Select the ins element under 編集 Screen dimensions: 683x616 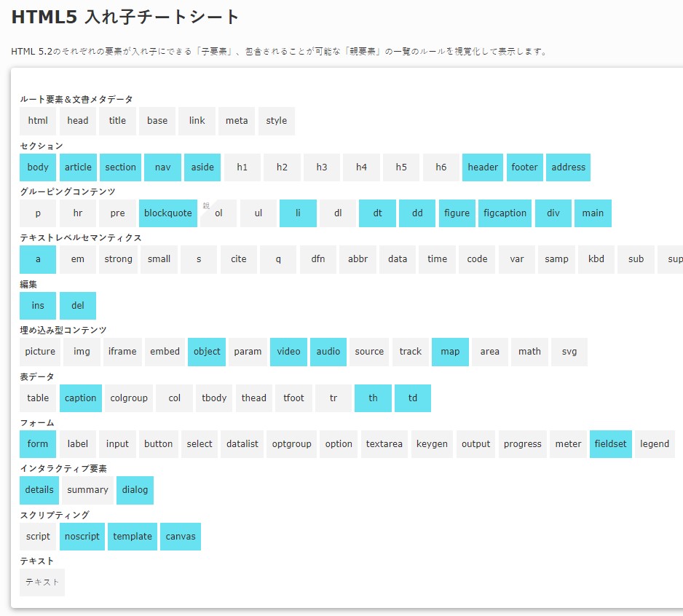pyautogui.click(x=38, y=306)
